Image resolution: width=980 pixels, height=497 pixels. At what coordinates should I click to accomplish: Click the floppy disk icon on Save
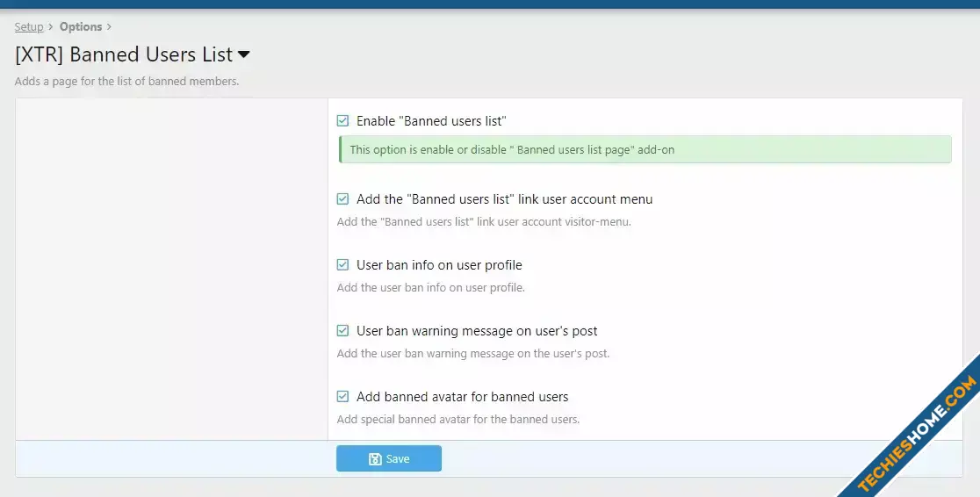[375, 459]
